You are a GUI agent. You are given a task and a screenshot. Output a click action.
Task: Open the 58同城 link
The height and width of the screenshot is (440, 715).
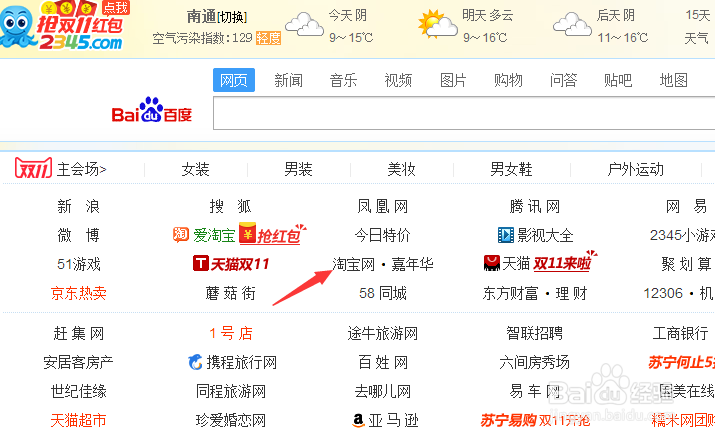coord(383,293)
